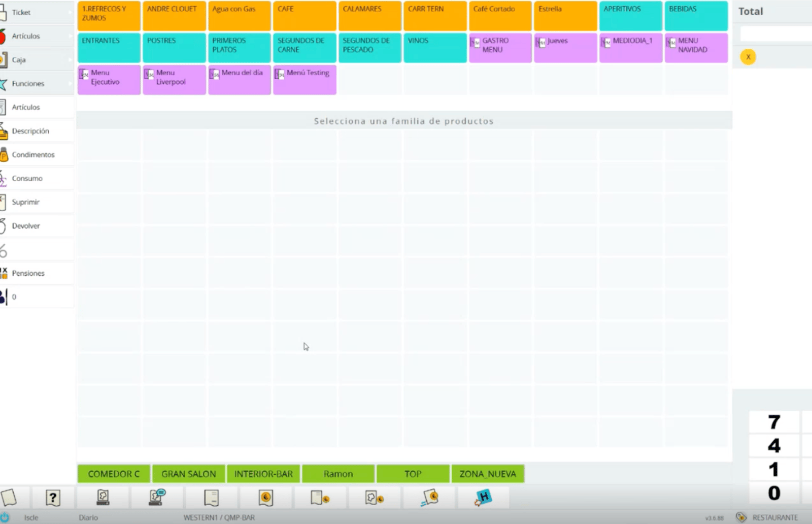Tap keypad digit 4
812x524 pixels.
pyautogui.click(x=774, y=445)
